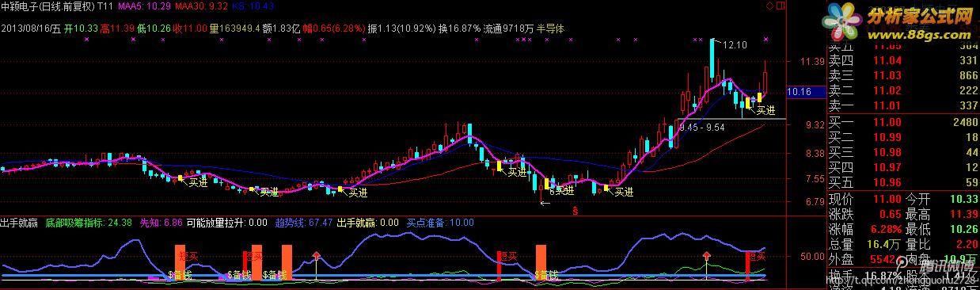
Task: Click the white left arrow near chart low
Action: pyautogui.click(x=545, y=204)
